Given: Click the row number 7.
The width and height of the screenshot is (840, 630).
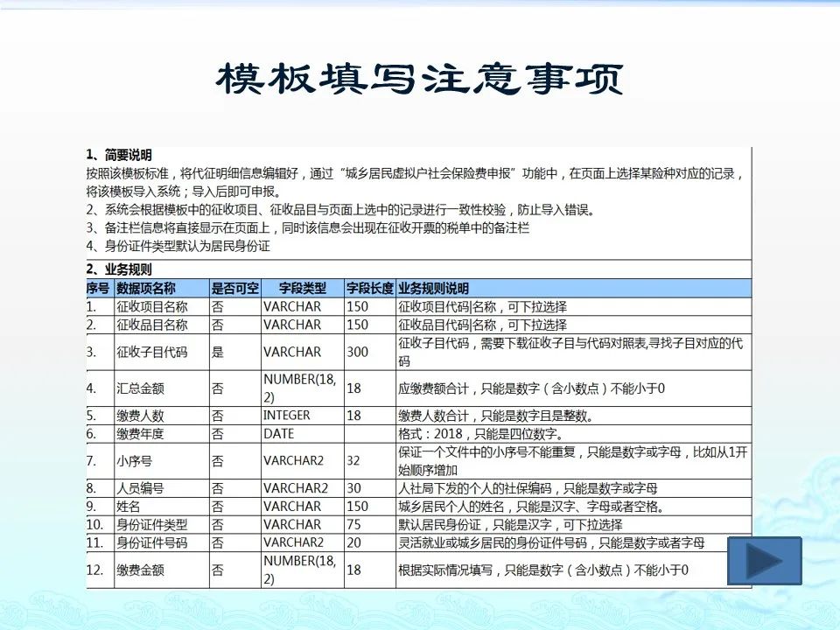Looking at the screenshot, I should tap(92, 461).
